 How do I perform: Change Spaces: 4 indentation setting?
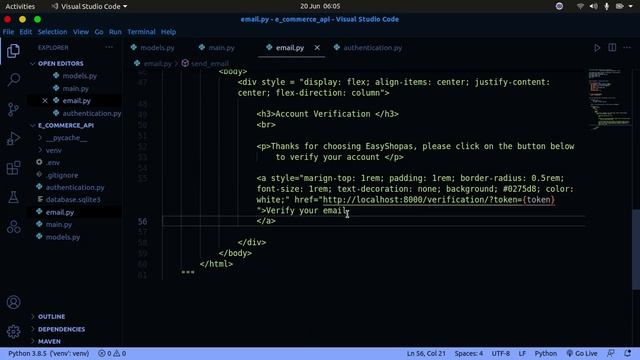(469, 353)
